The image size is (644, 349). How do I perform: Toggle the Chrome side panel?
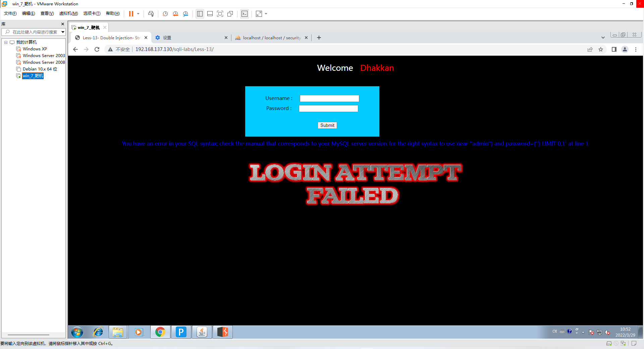[614, 49]
